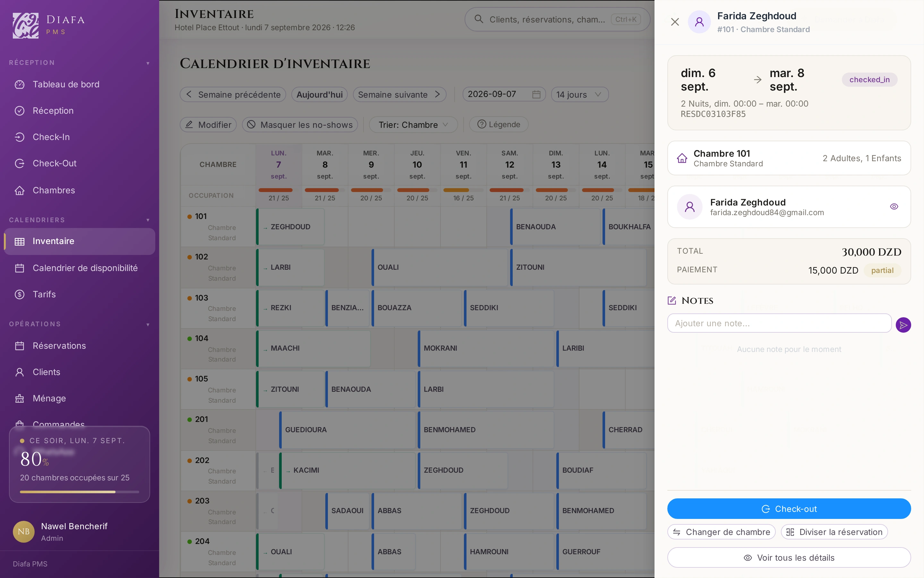Click tonight's occupancy progress bar
Screen dimensions: 924x578
coord(80,492)
